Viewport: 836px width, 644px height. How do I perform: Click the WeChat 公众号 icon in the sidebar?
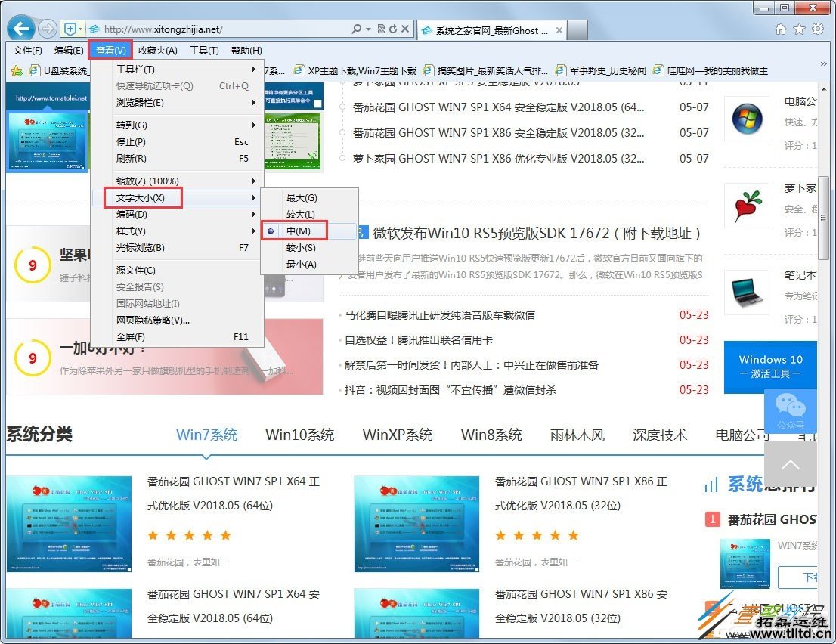pyautogui.click(x=791, y=410)
